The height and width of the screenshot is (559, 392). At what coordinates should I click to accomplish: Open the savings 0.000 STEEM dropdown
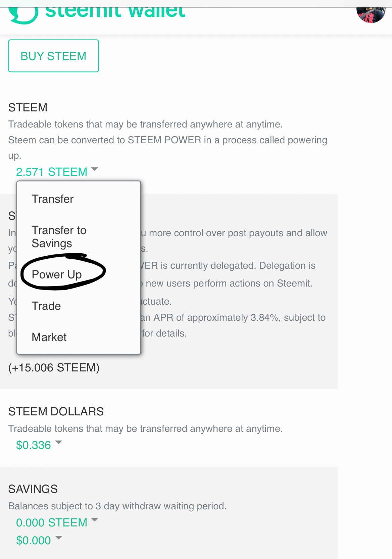(52, 523)
